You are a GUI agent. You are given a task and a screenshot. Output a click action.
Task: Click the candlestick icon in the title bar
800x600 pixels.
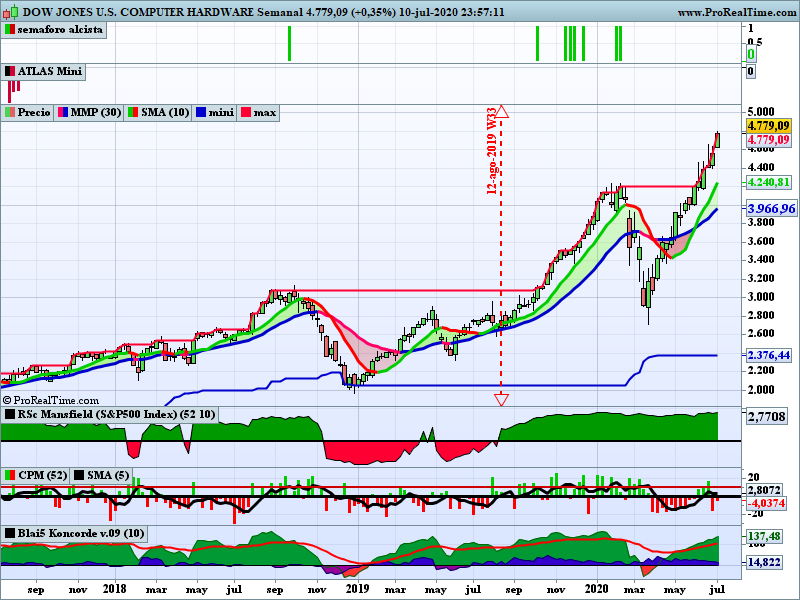point(10,11)
